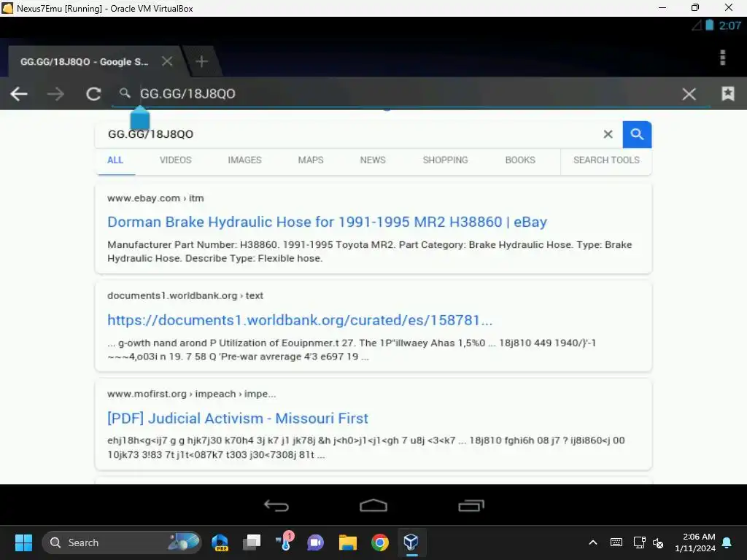Tap the Android recent apps button
The height and width of the screenshot is (560, 747).
click(x=471, y=505)
